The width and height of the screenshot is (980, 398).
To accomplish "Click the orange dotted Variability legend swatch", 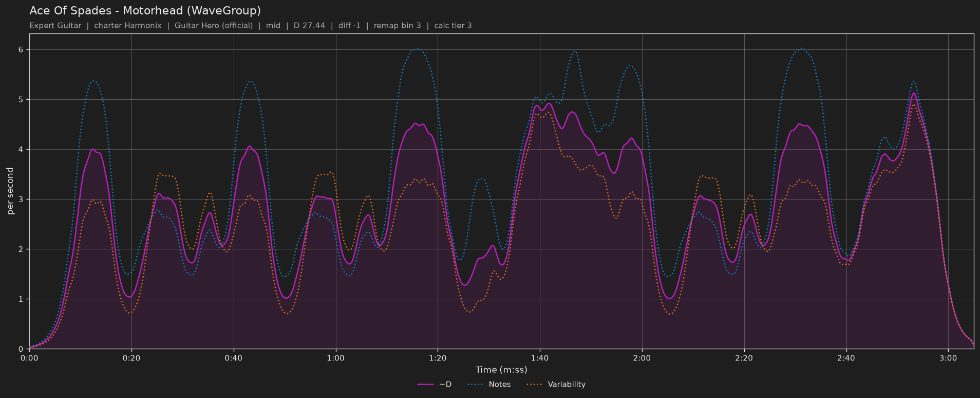I will tap(535, 384).
